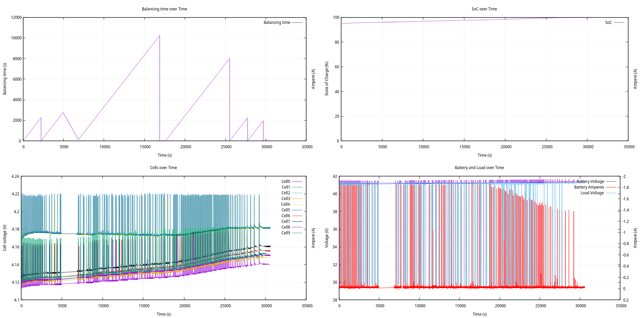The width and height of the screenshot is (644, 318).
Task: Select the Cell5 legend entry
Action: (286, 210)
